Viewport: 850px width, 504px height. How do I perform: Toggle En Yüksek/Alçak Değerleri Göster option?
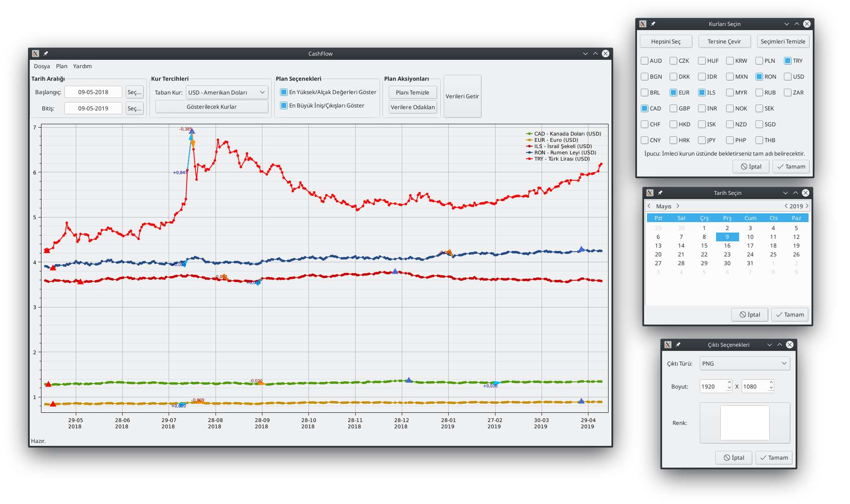click(x=284, y=92)
